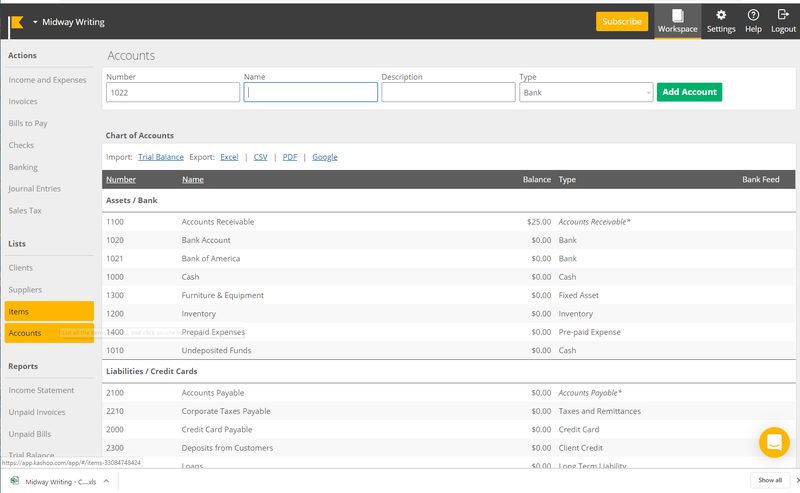Go to Journal Entries in sidebar
This screenshot has width=800, height=493.
coord(35,189)
